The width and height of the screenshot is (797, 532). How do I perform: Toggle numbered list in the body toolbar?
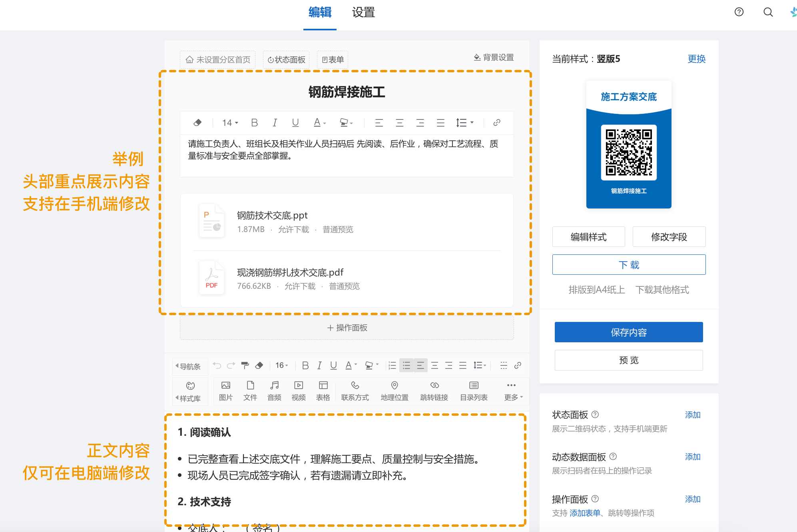393,365
